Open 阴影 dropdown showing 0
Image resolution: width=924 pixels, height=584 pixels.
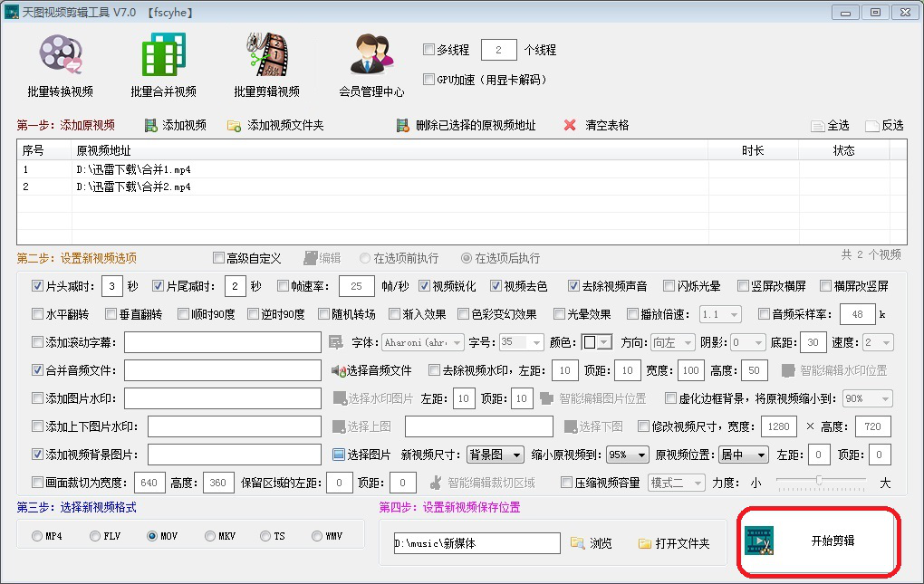point(747,342)
